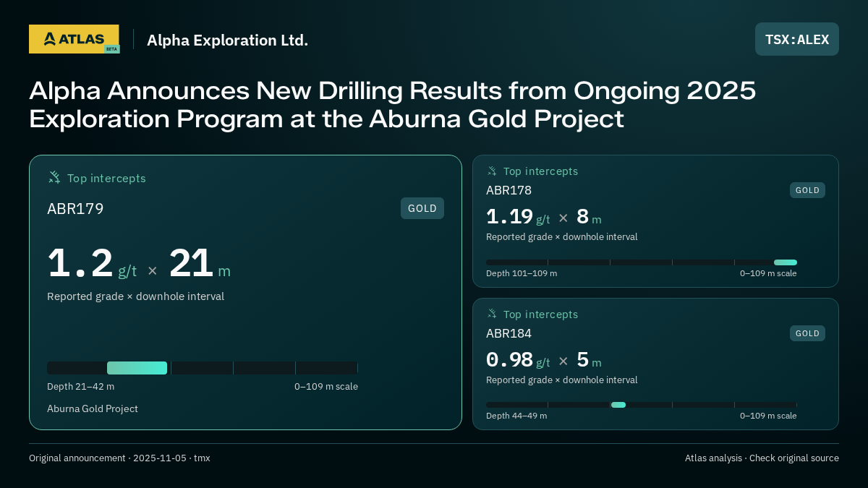Click the Depth 21–42 m label
Image resolution: width=868 pixels, height=488 pixels.
point(80,387)
